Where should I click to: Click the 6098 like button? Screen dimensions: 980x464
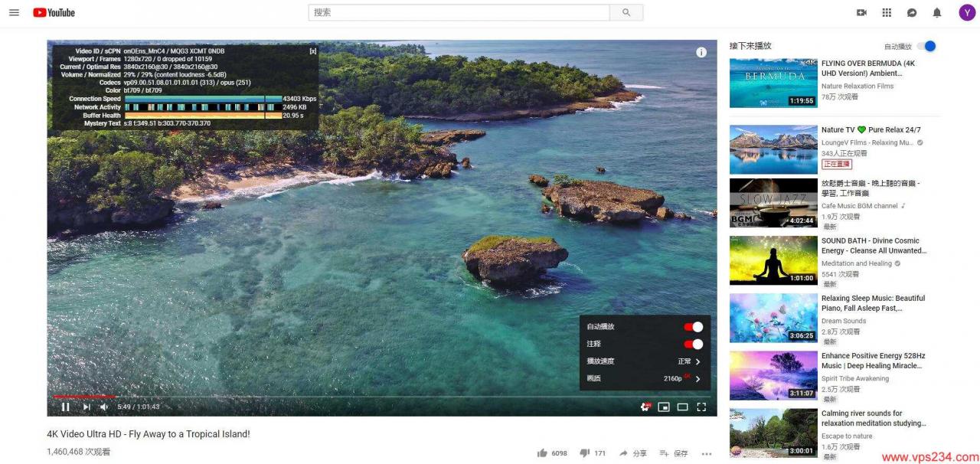(550, 453)
